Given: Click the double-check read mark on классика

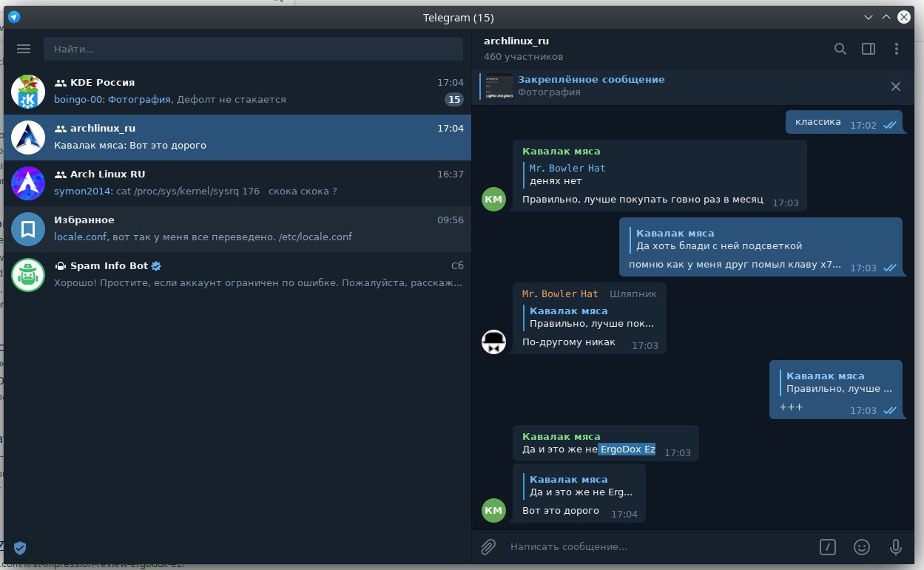Looking at the screenshot, I should [x=890, y=125].
